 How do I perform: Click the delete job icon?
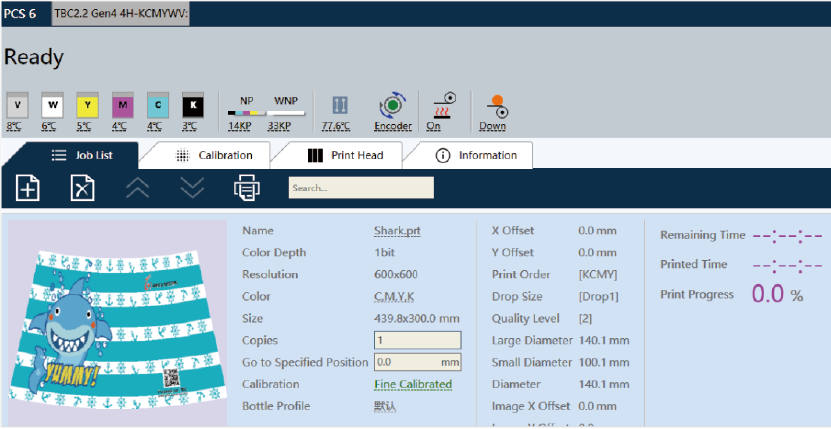tap(82, 187)
